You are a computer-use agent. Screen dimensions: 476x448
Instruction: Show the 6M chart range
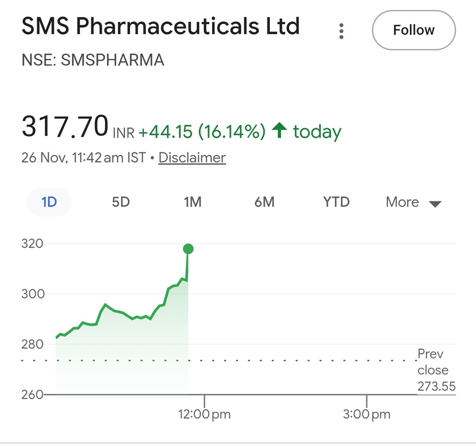pyautogui.click(x=264, y=202)
